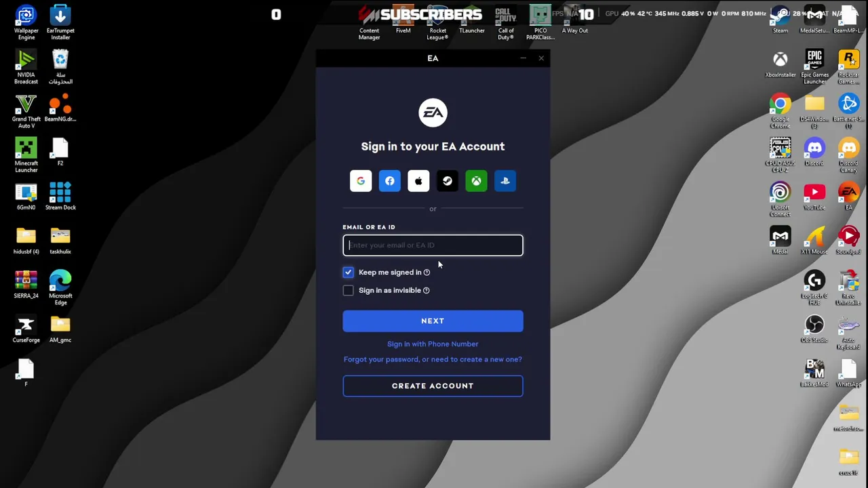
Task: Open BeamNG.drive desktop shortcut
Action: point(60,108)
